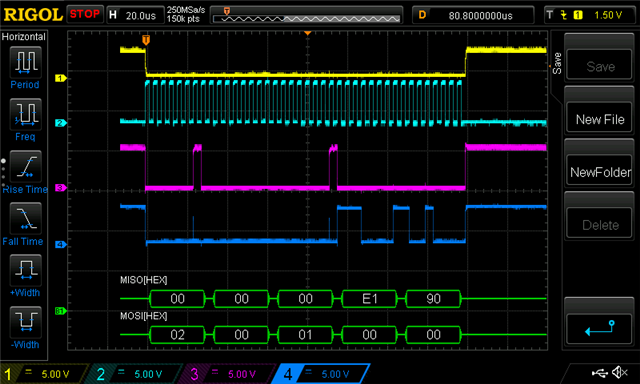This screenshot has height=384, width=640.
Task: Select the Fall Time measurement icon
Action: point(25,218)
